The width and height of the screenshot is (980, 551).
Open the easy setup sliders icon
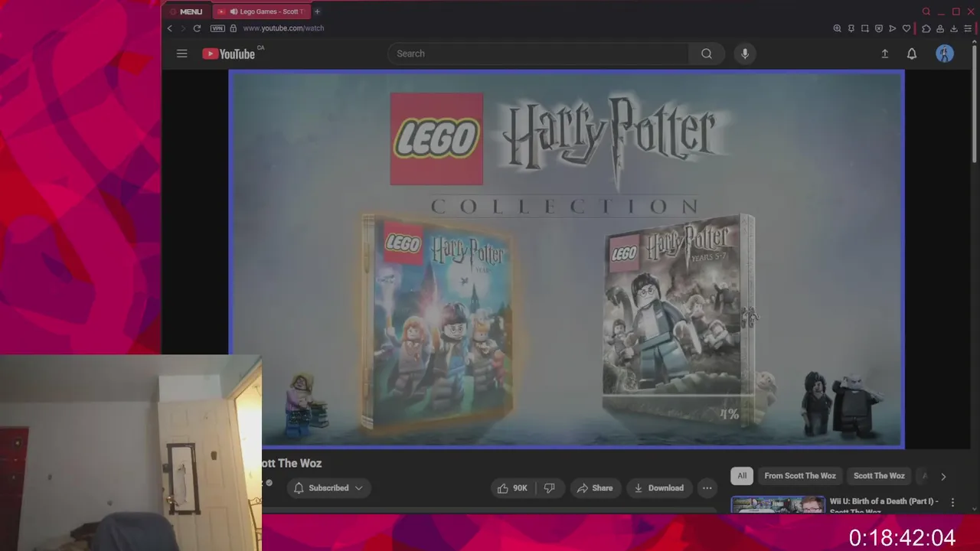(x=968, y=28)
